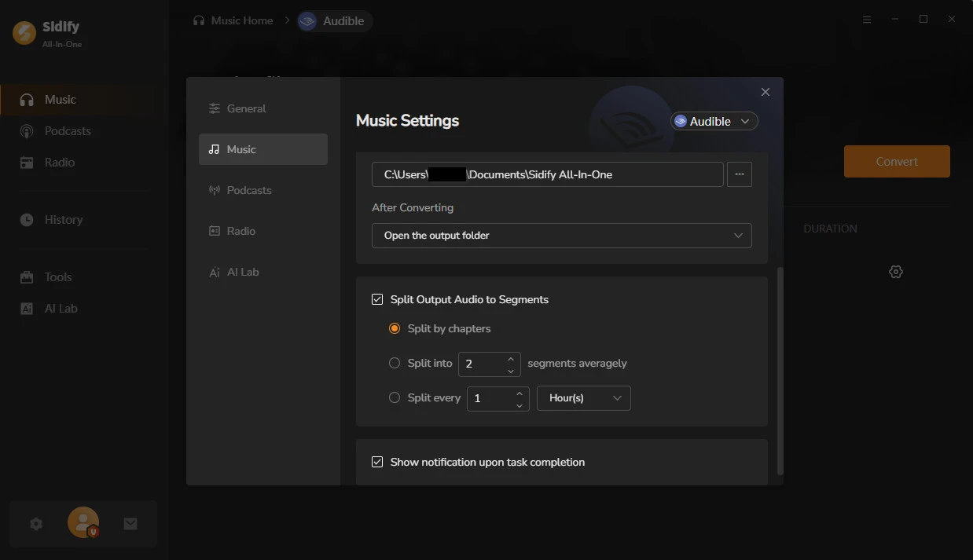
Task: Increase the Split into segments count
Action: pos(511,358)
